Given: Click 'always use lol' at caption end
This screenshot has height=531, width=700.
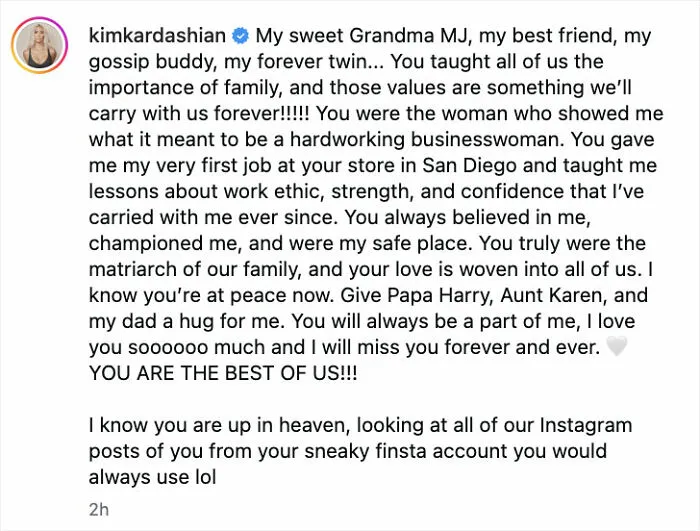Looking at the screenshot, I should point(152,477).
